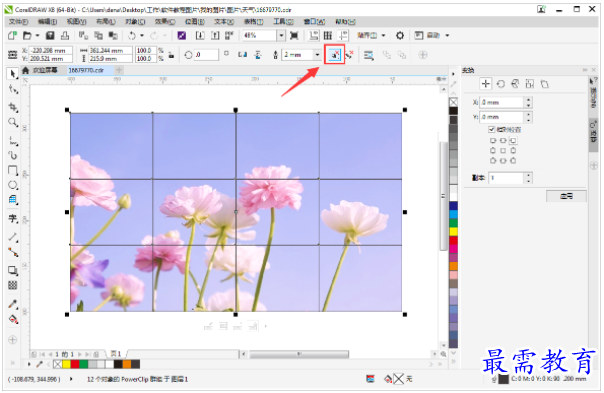
Task: Select the Parallel Dimension tool
Action: coord(13,237)
